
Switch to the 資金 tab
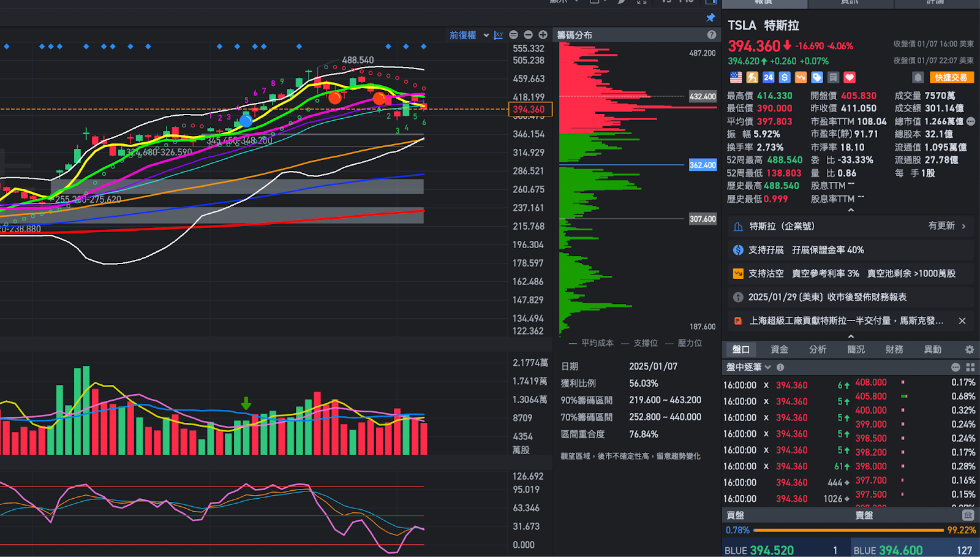point(779,349)
